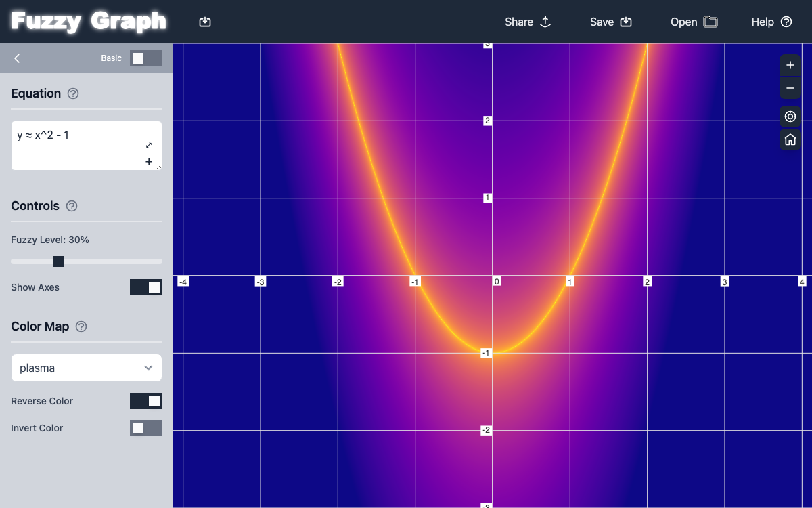This screenshot has width=812, height=508.
Task: Click the Equation section heading
Action: coord(36,93)
